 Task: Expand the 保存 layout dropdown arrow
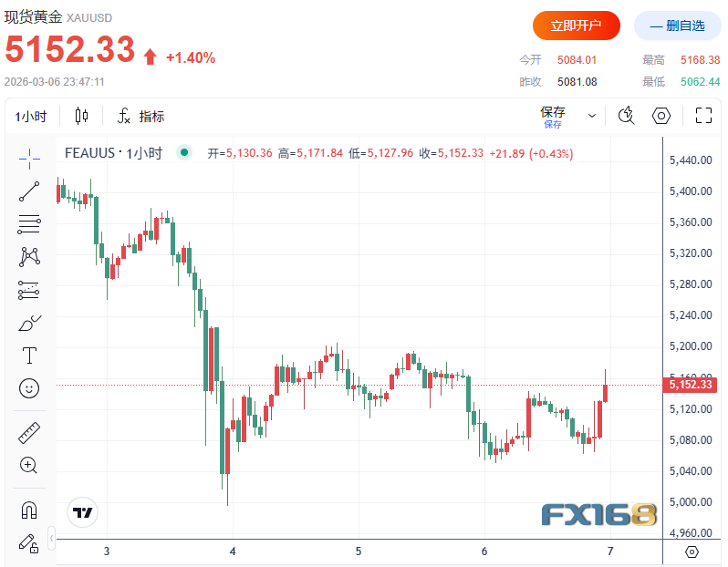(x=592, y=116)
